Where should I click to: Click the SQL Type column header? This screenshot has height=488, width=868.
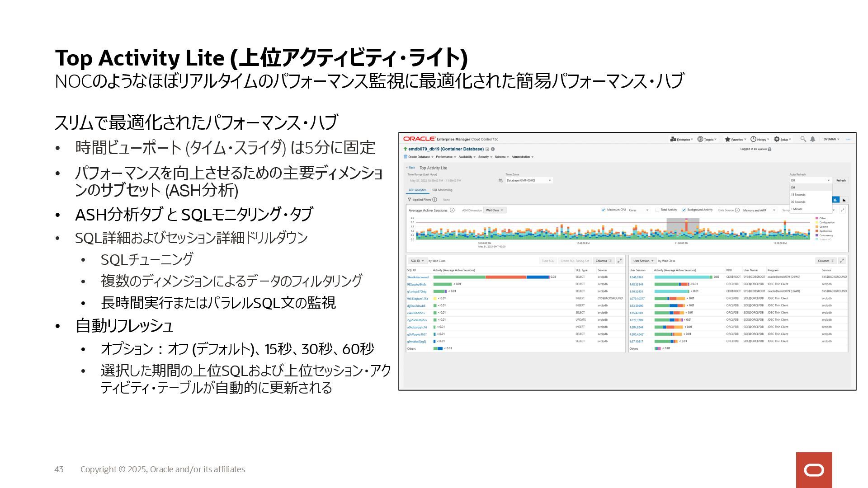pos(581,270)
